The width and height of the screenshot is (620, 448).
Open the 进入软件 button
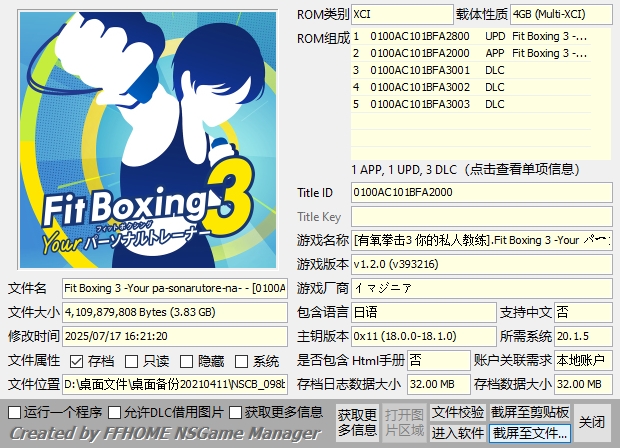(458, 432)
